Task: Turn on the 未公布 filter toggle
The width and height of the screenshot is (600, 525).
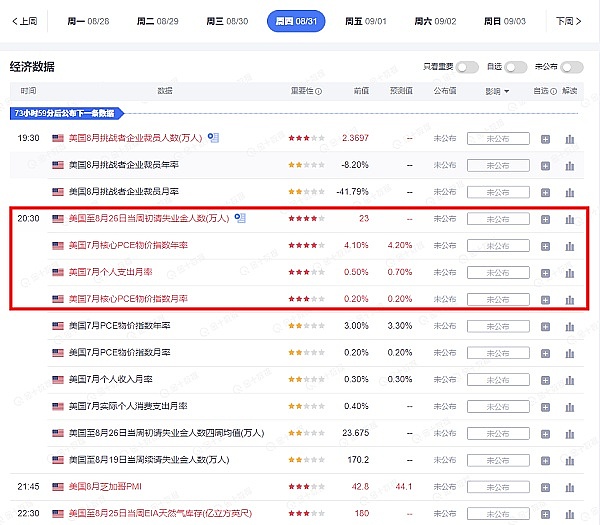Action: (x=571, y=67)
